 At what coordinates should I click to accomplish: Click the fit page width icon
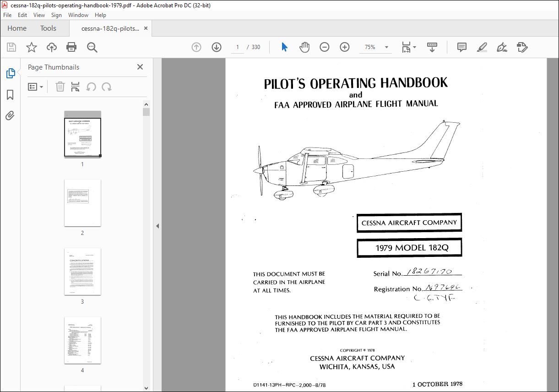[x=406, y=47]
